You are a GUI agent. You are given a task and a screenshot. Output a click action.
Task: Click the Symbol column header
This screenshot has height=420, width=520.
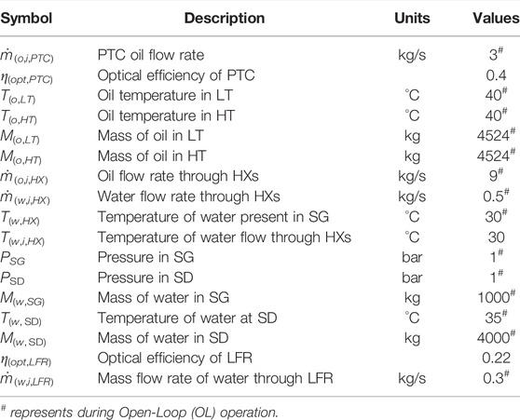coord(26,18)
